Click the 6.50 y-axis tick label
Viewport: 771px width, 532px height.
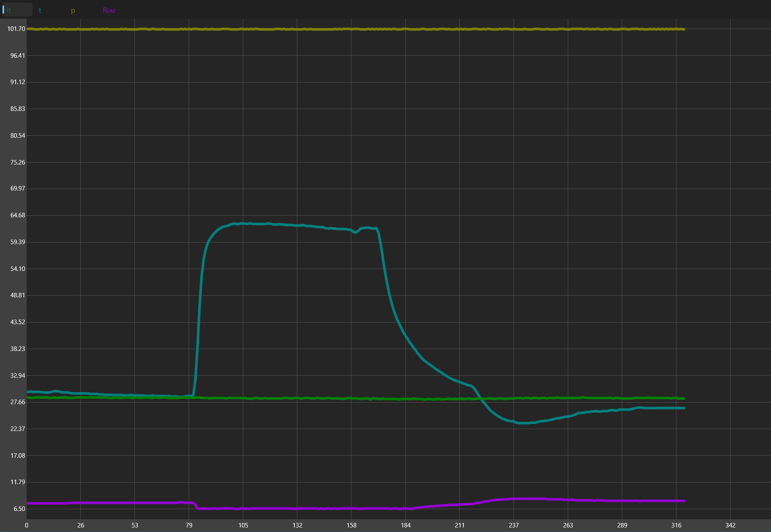[19, 509]
